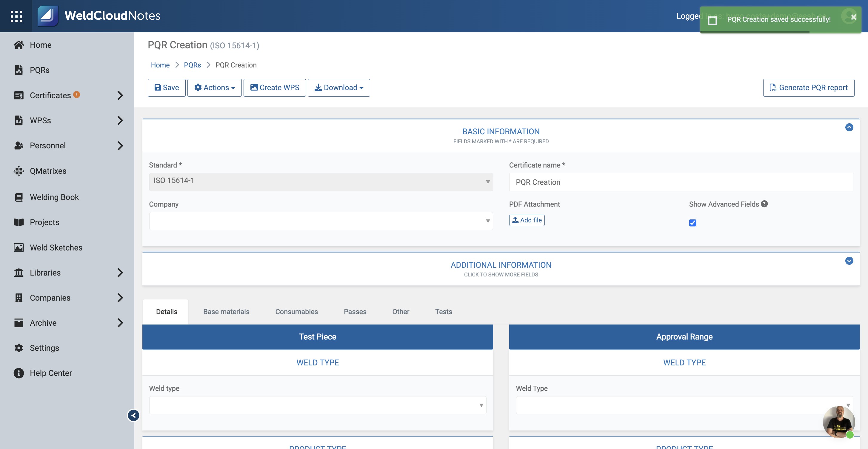Viewport: 868px width, 449px height.
Task: Click the orange alert badge beside Certificates
Action: (76, 94)
